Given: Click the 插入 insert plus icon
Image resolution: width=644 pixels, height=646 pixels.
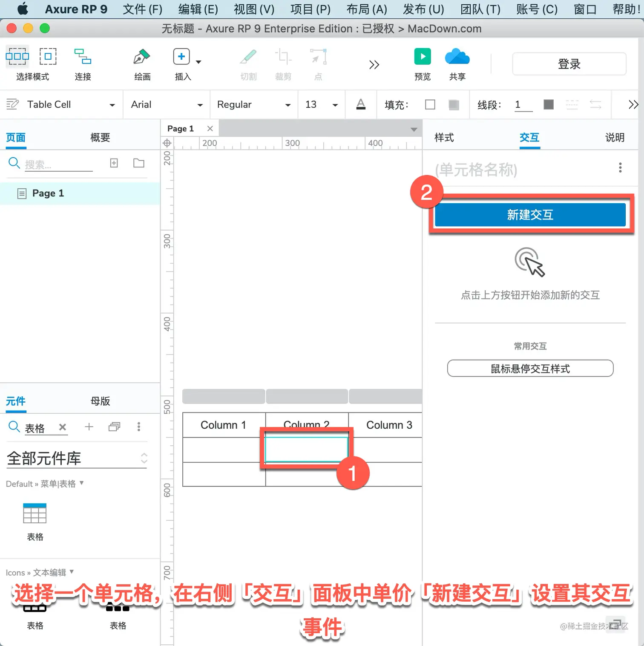Looking at the screenshot, I should coord(181,56).
